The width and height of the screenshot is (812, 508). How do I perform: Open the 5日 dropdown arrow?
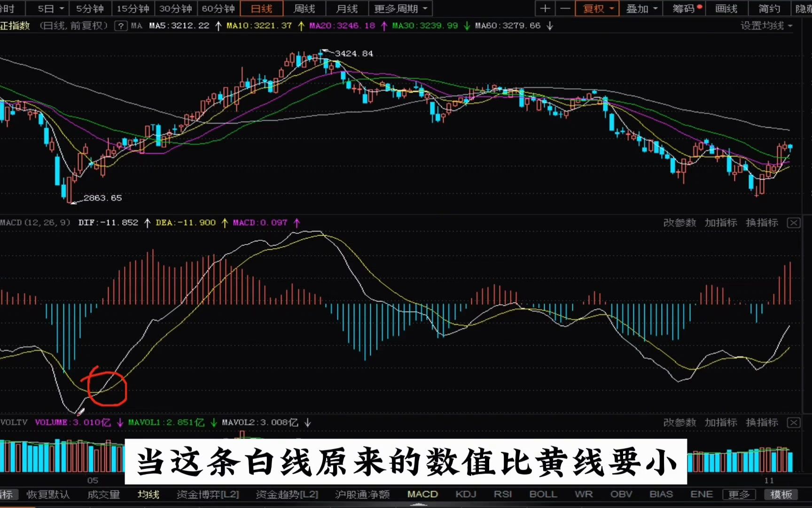(62, 8)
